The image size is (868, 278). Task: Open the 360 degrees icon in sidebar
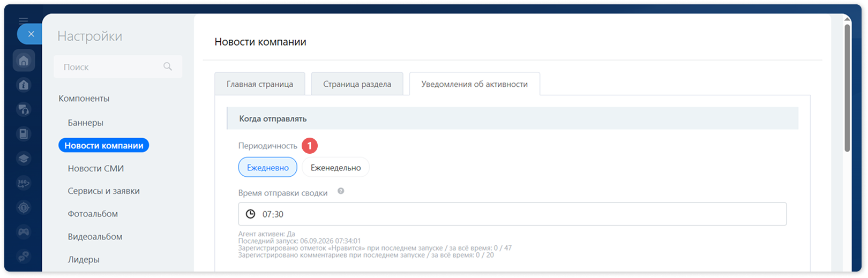click(24, 183)
